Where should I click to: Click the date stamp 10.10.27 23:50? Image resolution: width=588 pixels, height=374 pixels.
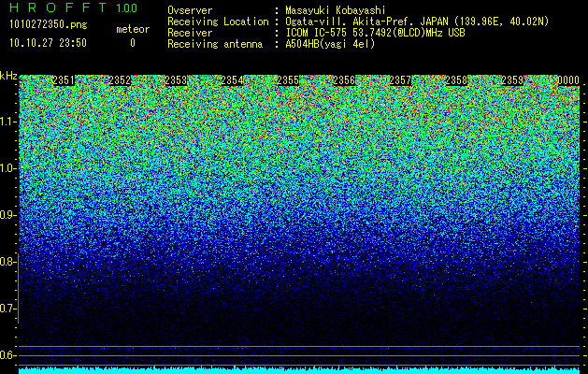(x=48, y=43)
